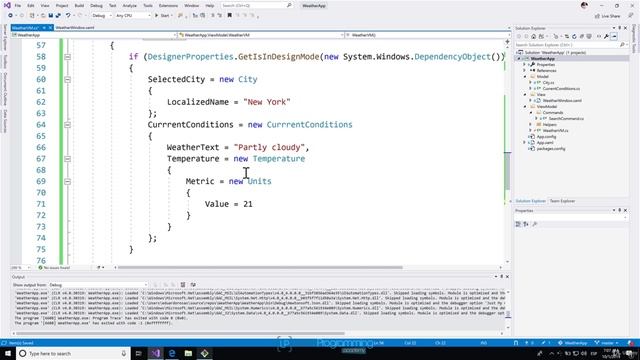Click the wrench Properties icon in Solution Explorer
The width and height of the screenshot is (640, 360).
click(607, 36)
